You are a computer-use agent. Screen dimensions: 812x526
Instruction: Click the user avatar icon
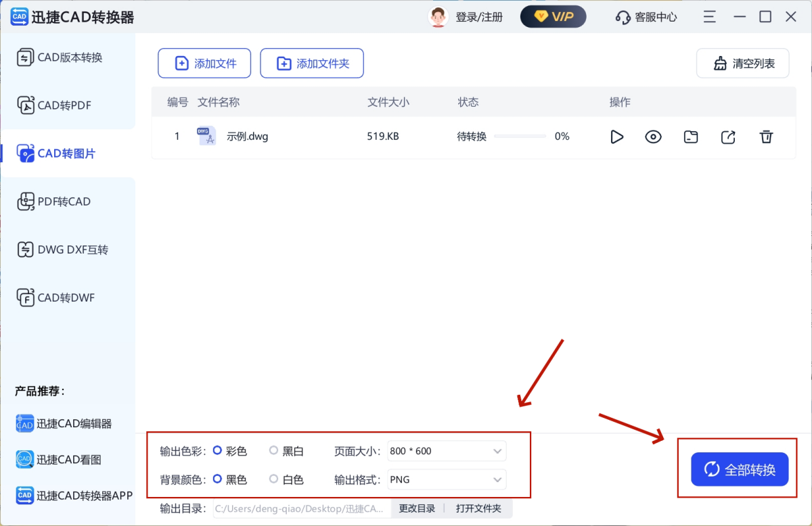438,17
